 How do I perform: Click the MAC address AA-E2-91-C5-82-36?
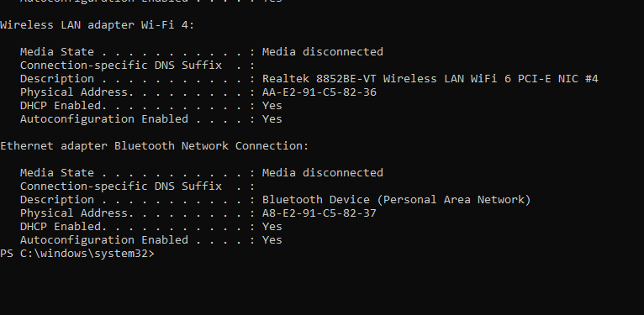tap(319, 92)
